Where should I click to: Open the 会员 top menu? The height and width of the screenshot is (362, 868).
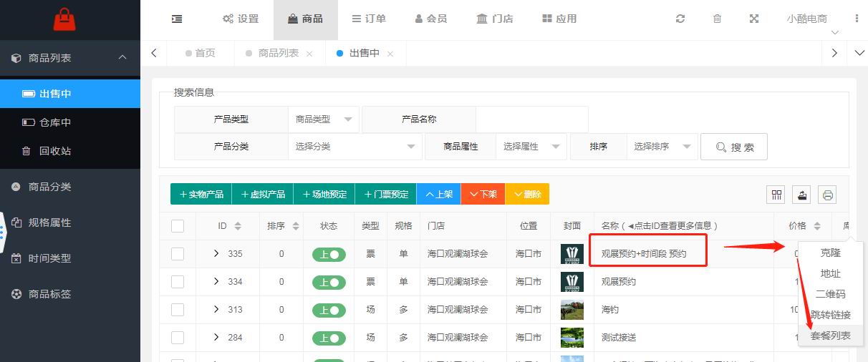pyautogui.click(x=431, y=19)
